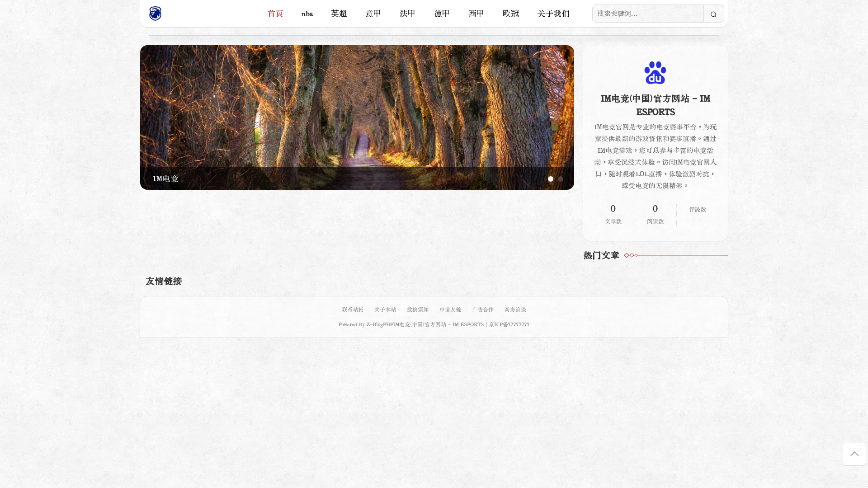Click the site logo in header
868x488 pixels.
pyautogui.click(x=155, y=14)
